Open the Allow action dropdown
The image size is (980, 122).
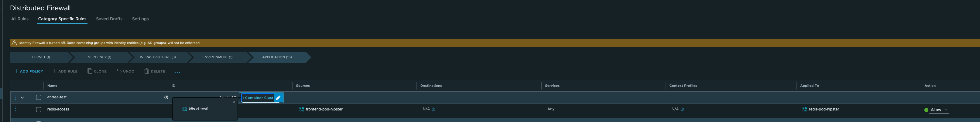(938, 110)
